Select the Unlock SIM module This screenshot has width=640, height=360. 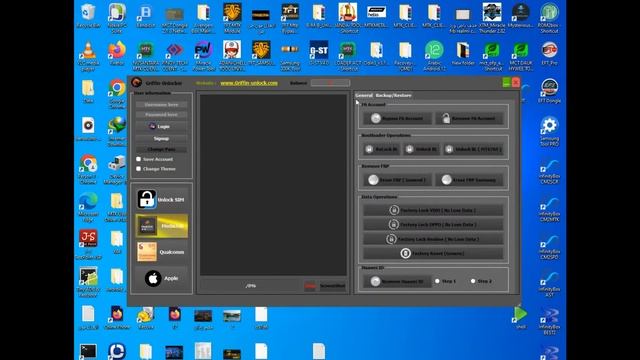point(162,200)
